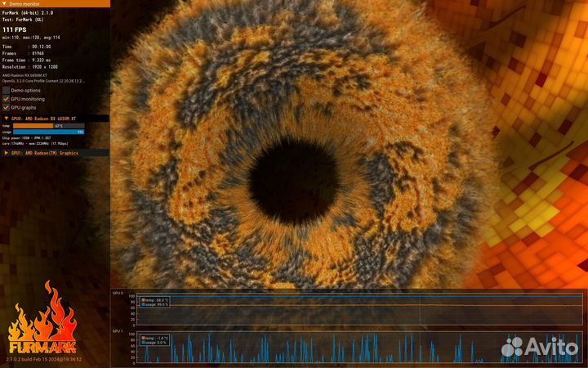Collapse the Demo monitor panel triangle
This screenshot has height=368, width=588.
[x=5, y=3]
